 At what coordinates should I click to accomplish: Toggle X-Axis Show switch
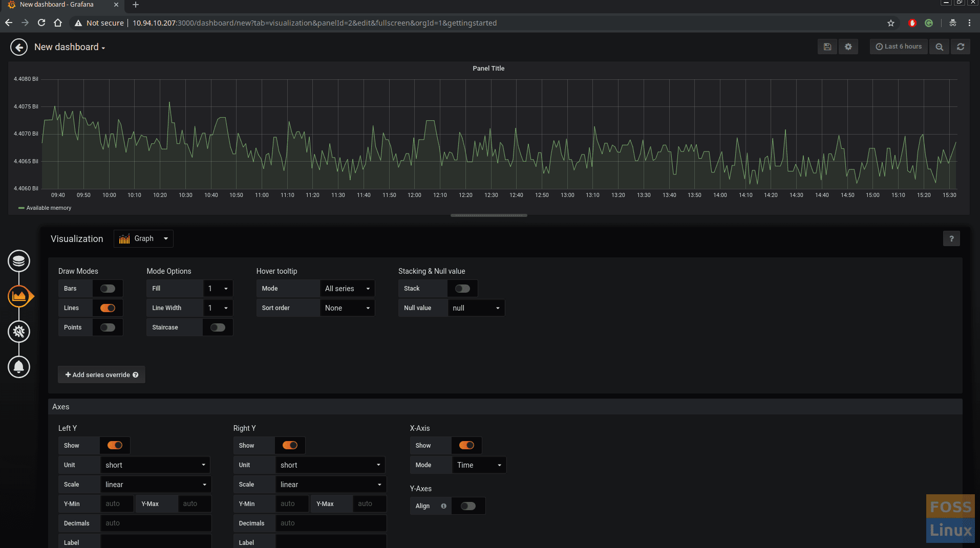click(x=466, y=446)
